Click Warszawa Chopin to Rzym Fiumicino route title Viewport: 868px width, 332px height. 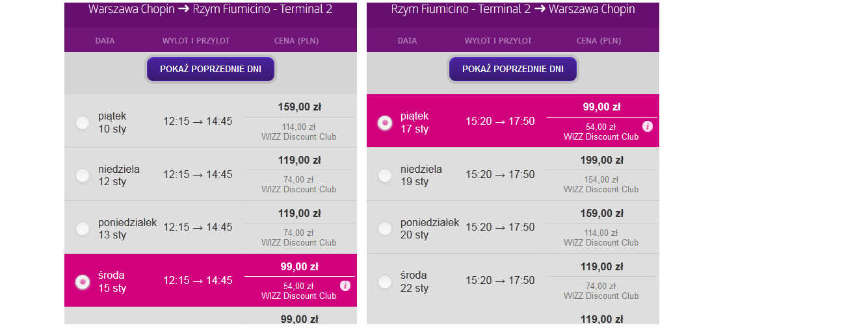211,10
